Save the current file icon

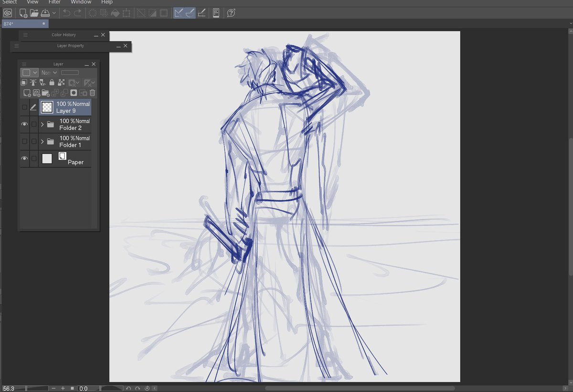tap(45, 13)
